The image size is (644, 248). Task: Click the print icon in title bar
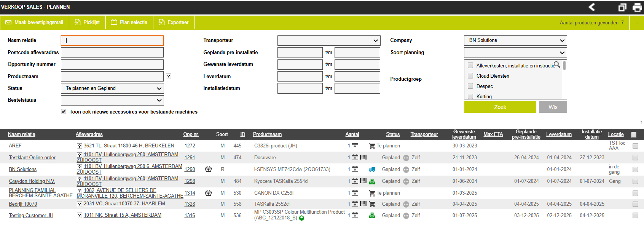point(637,7)
